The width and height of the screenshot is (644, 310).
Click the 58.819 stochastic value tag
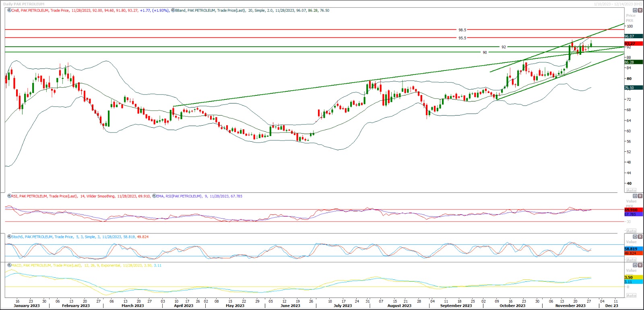pos(634,249)
